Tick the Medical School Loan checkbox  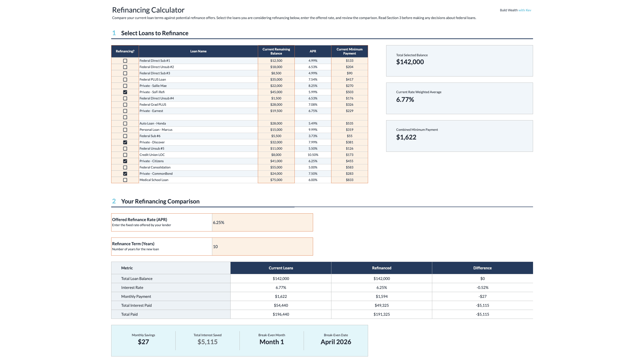click(x=125, y=180)
